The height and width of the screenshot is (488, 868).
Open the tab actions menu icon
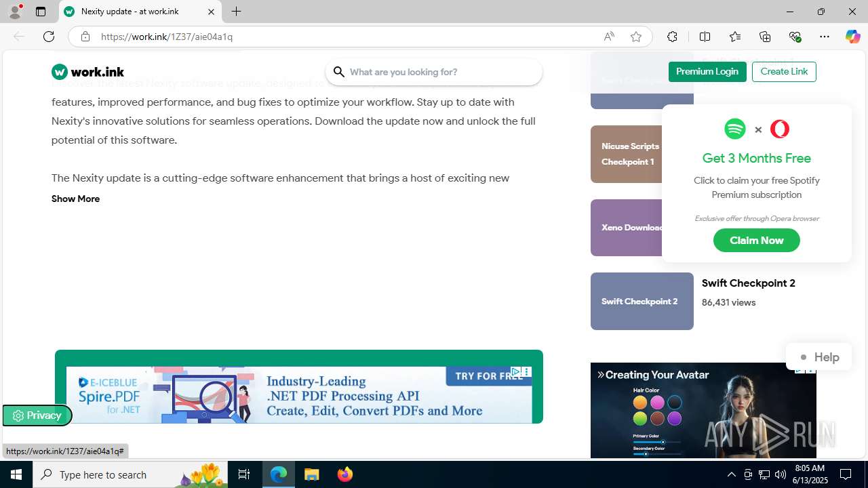click(x=41, y=12)
